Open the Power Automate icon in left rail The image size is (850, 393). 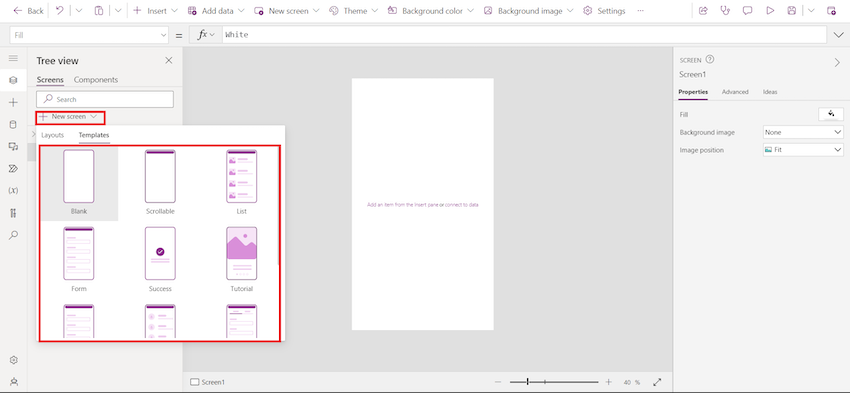point(14,169)
